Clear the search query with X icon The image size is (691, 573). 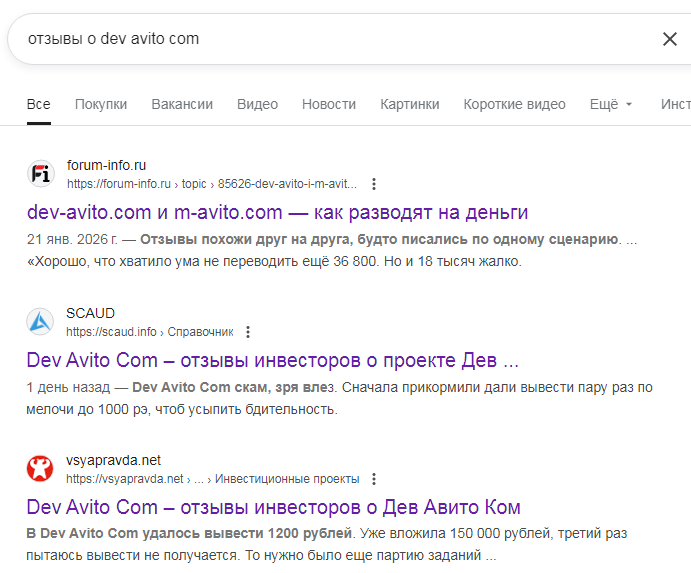point(669,39)
